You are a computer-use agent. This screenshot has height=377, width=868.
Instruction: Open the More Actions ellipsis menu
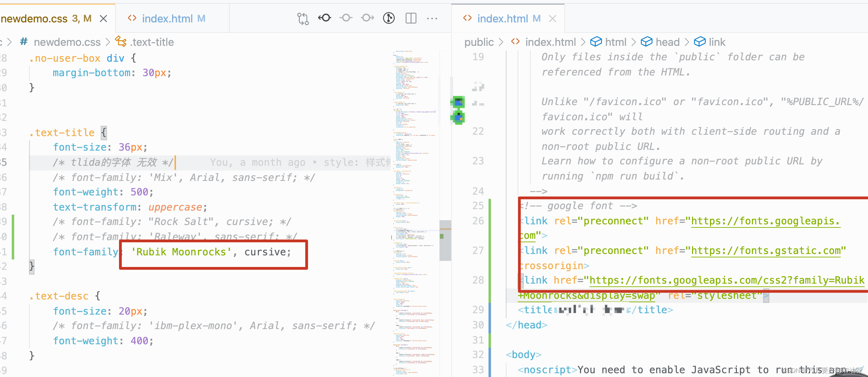(432, 18)
